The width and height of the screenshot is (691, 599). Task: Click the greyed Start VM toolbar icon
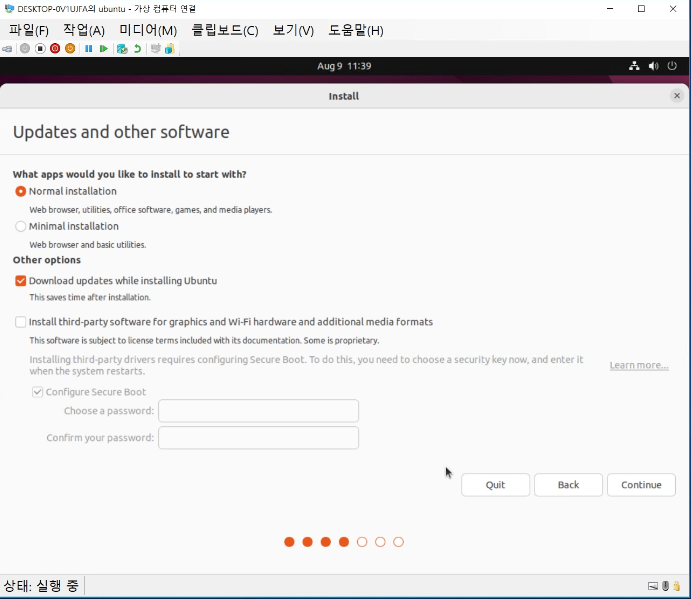click(25, 48)
